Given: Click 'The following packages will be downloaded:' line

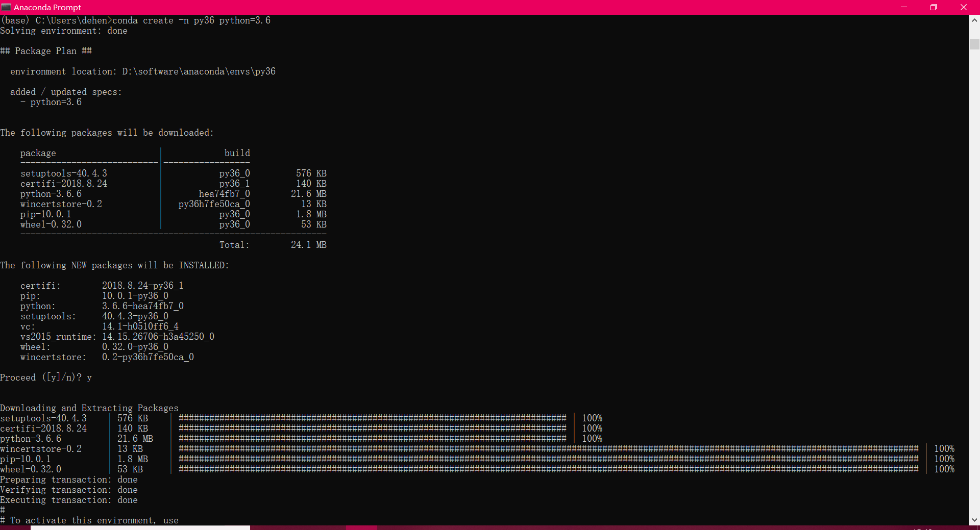Looking at the screenshot, I should tap(107, 133).
